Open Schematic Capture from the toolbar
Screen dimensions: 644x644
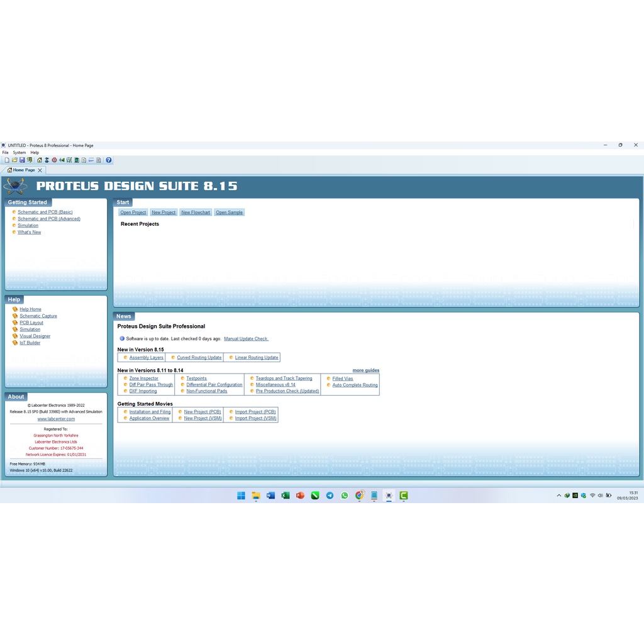pyautogui.click(x=47, y=160)
